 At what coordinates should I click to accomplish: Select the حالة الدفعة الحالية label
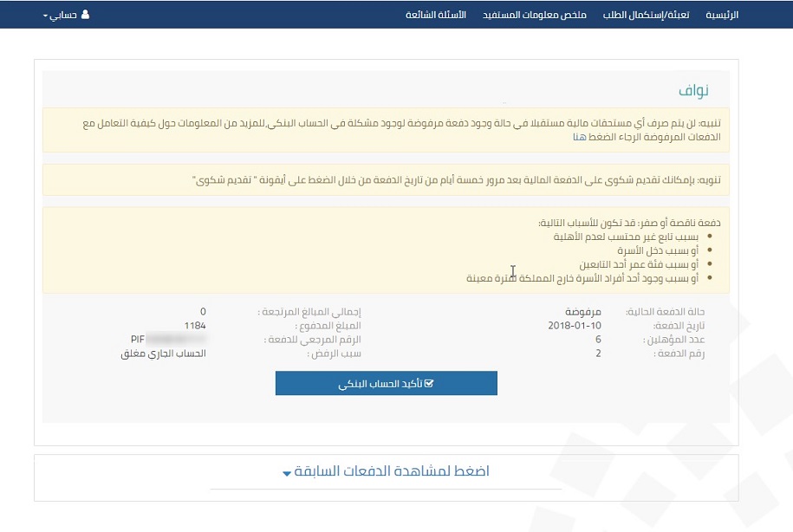[x=665, y=312]
